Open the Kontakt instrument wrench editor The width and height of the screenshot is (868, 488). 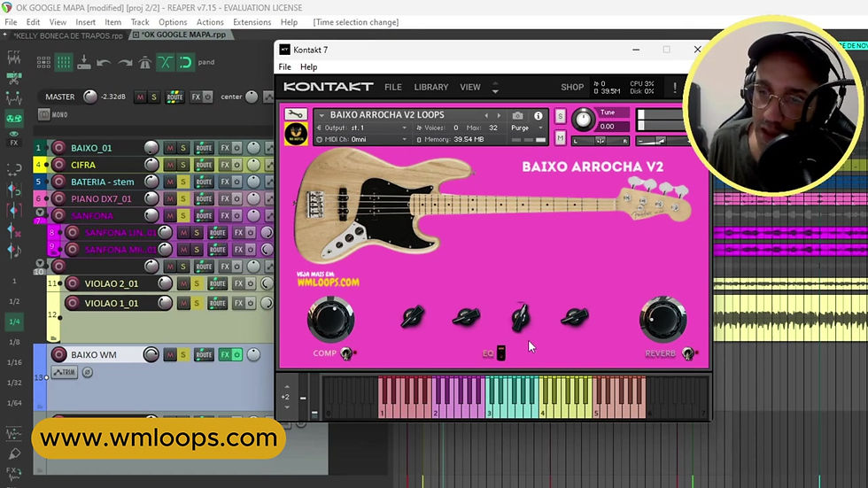(296, 114)
